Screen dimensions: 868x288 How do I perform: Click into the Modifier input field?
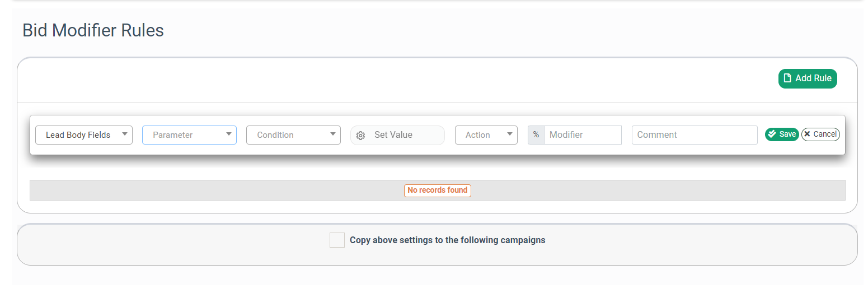pyautogui.click(x=582, y=135)
